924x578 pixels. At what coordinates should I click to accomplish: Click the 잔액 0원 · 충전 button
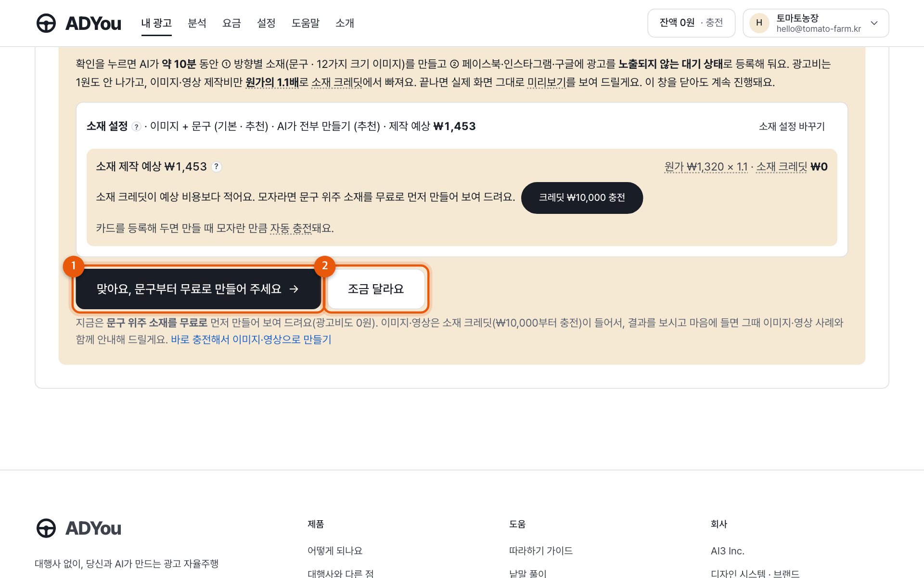[x=691, y=23]
